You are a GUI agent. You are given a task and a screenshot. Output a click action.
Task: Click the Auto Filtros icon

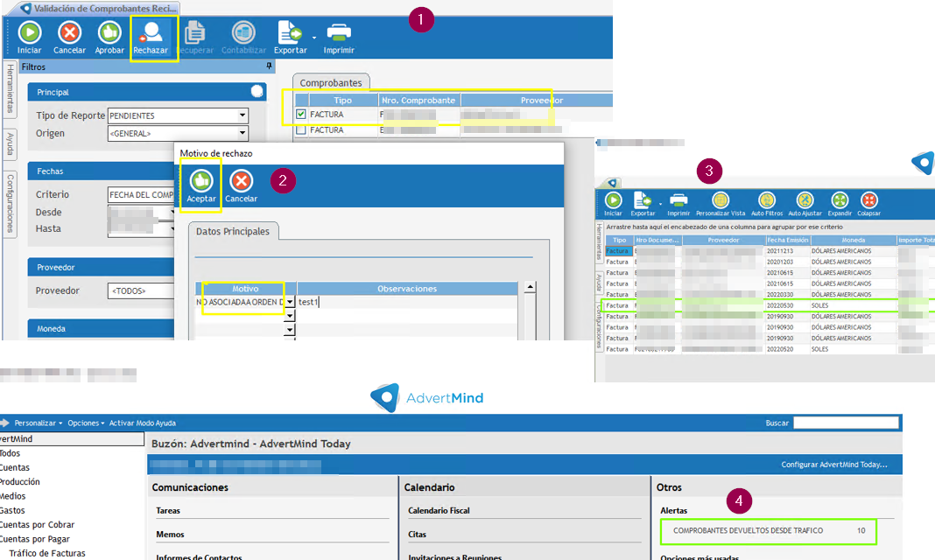(766, 200)
